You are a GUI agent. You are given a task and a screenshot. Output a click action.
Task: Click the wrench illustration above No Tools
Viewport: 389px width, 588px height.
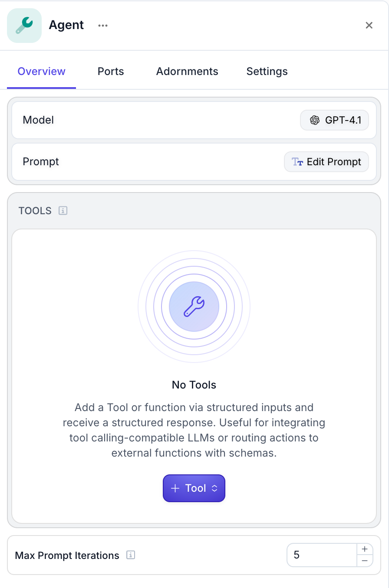(194, 307)
